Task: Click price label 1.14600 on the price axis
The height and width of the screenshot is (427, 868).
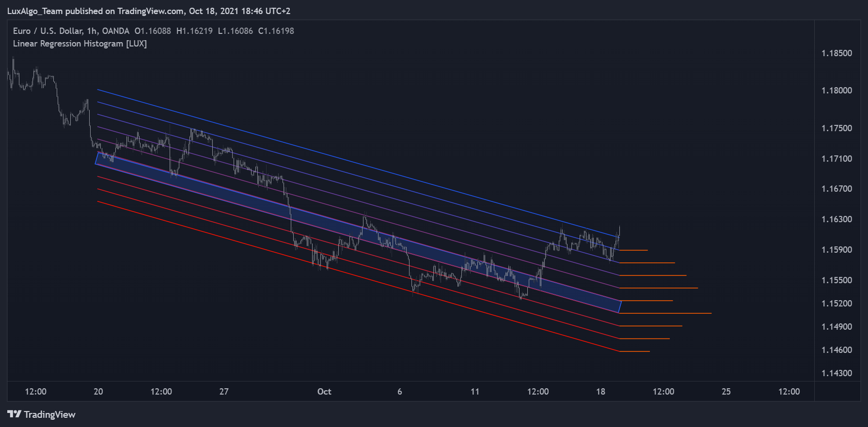Action: pos(836,350)
